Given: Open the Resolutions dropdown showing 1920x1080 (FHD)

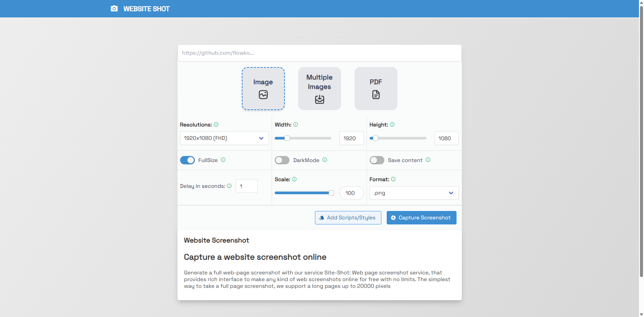Looking at the screenshot, I should [224, 138].
